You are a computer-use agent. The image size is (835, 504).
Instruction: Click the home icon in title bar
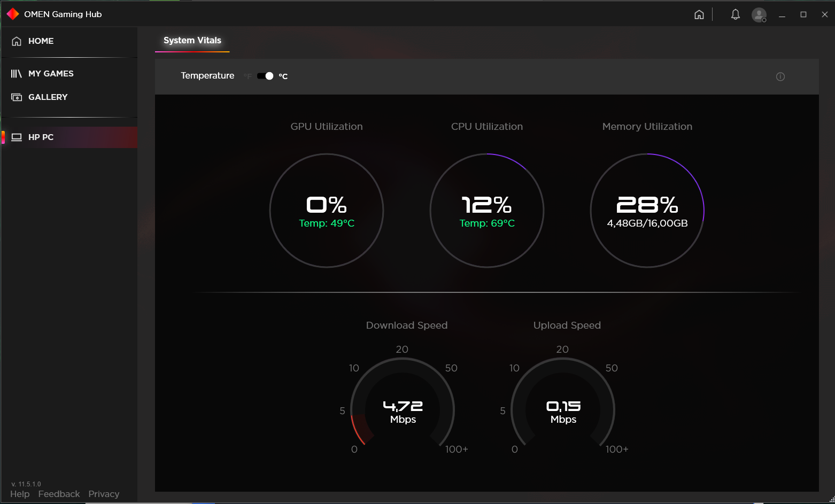[x=699, y=14]
